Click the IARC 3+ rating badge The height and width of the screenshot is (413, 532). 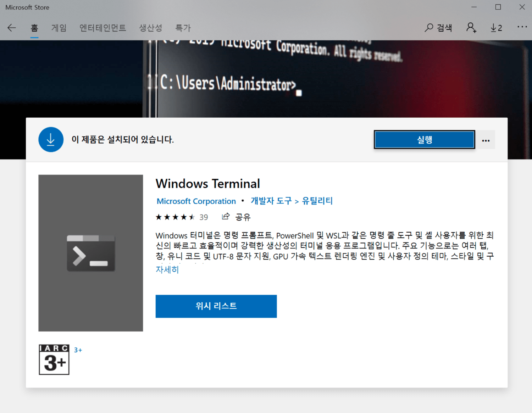click(x=54, y=360)
